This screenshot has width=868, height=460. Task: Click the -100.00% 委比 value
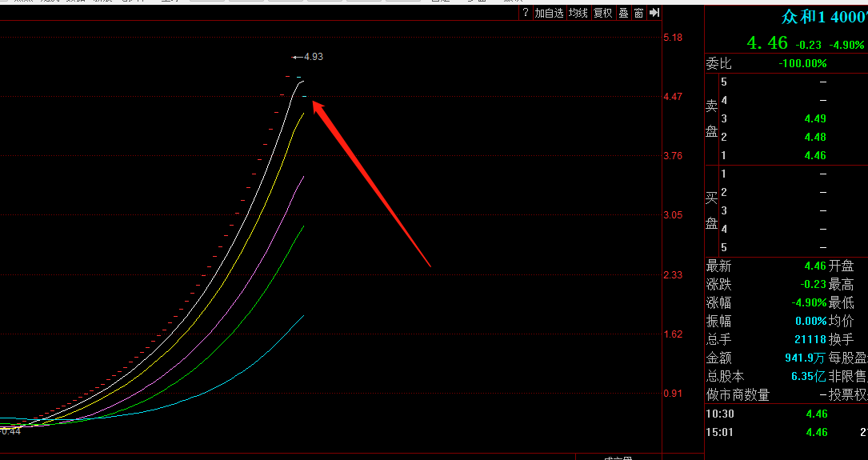point(802,64)
